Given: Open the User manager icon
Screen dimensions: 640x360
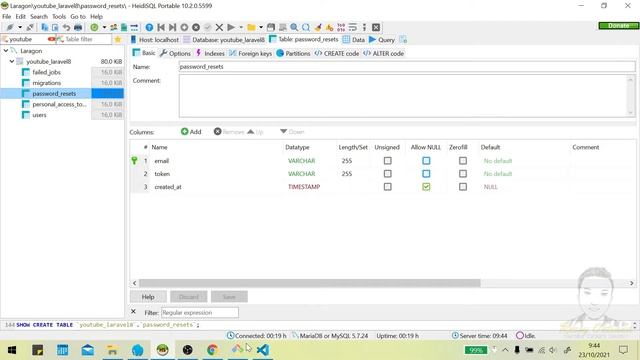Looking at the screenshot, I should [113, 27].
